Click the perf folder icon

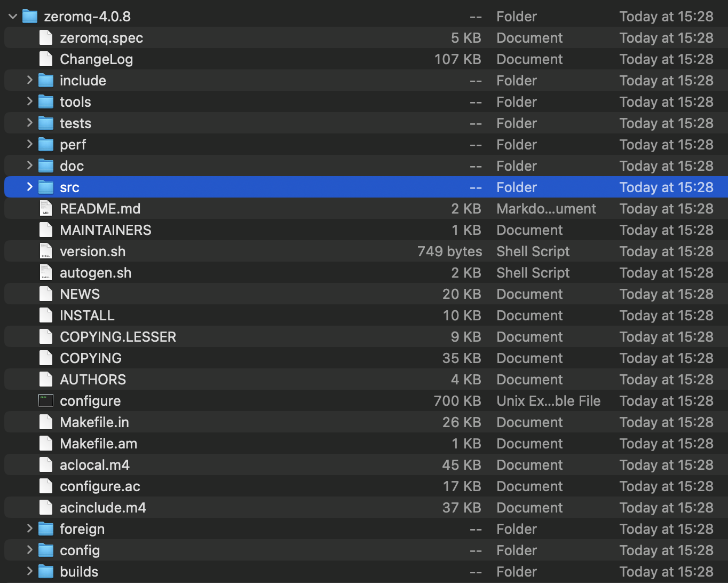click(x=46, y=145)
